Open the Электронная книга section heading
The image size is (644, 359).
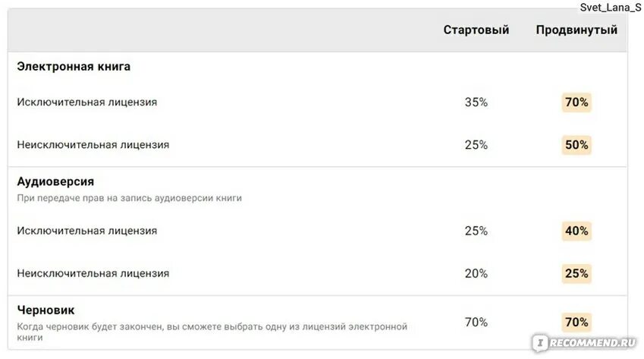(74, 67)
